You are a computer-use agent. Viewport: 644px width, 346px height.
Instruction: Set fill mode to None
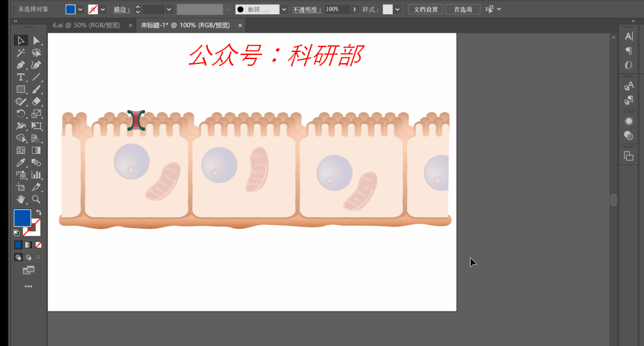point(38,245)
